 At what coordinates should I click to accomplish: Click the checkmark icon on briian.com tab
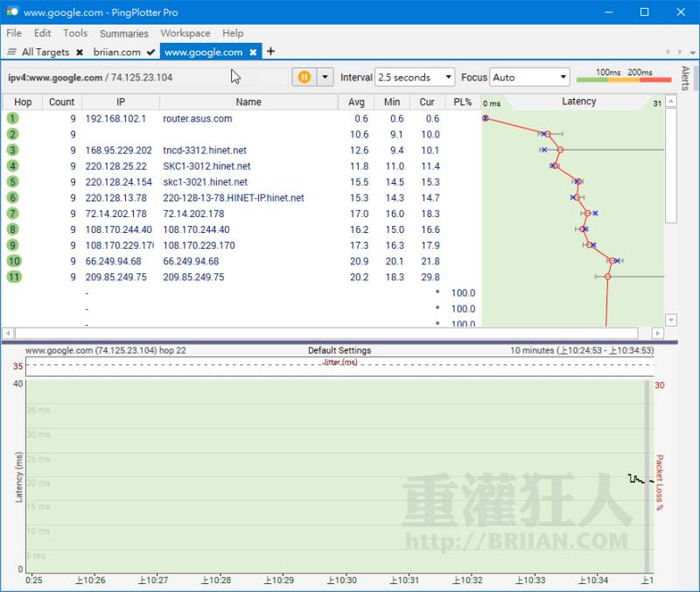coord(150,53)
